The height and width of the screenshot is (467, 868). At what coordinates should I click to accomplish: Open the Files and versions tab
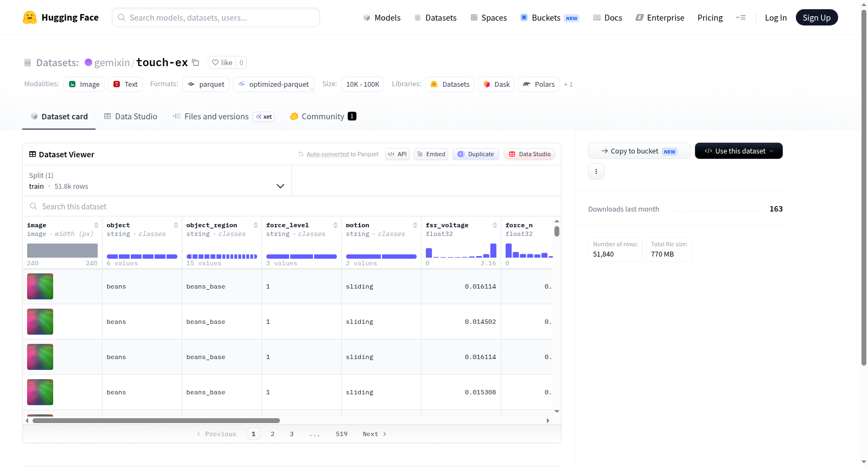tap(224, 116)
